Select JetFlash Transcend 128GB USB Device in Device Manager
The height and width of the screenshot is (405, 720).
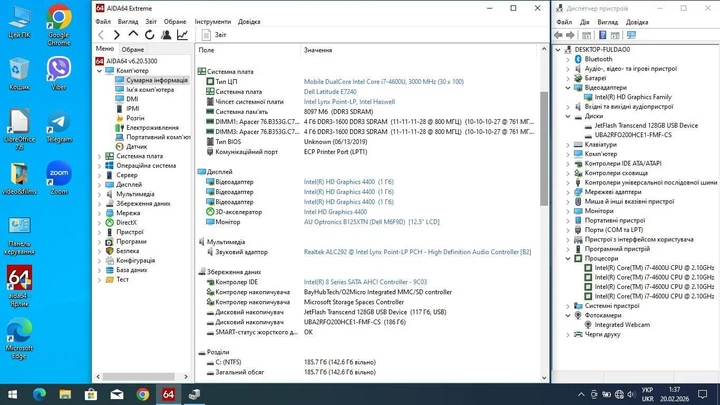pyautogui.click(x=646, y=125)
